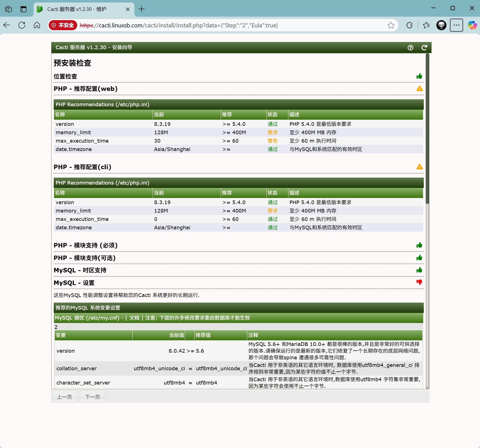Click warning icon beside PHP 推荐配置(web)
Image resolution: width=480 pixels, height=448 pixels.
tap(419, 89)
